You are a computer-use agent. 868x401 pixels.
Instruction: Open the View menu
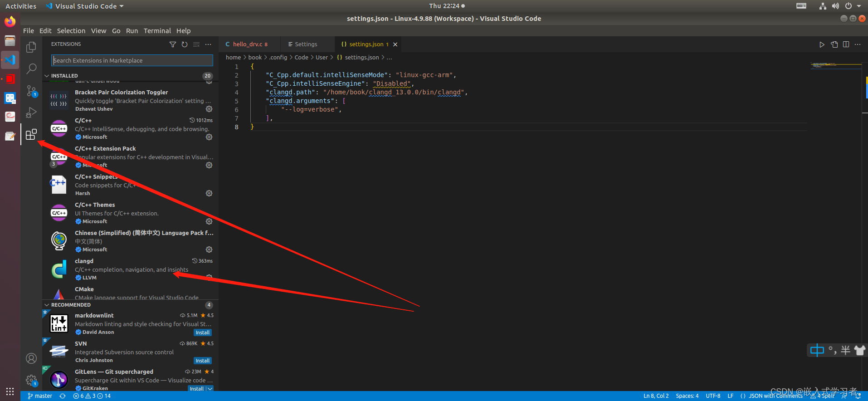[x=98, y=31]
